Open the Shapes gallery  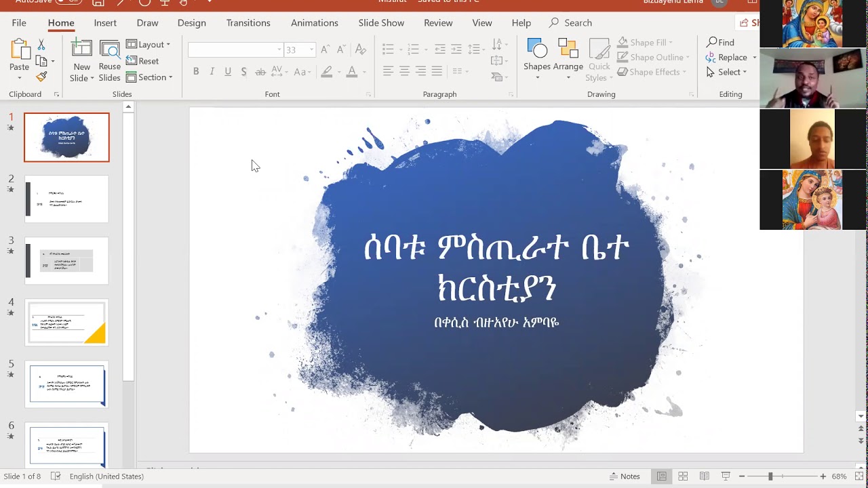(x=537, y=60)
